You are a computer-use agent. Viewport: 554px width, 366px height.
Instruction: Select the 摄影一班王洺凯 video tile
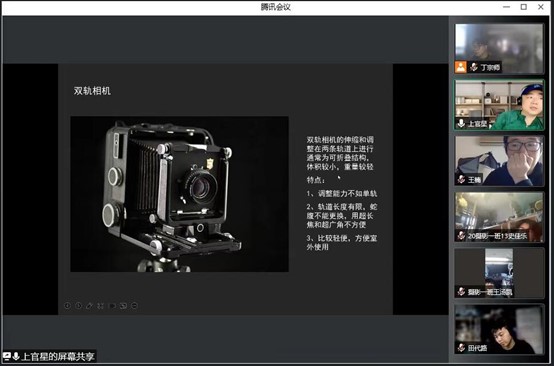tap(499, 273)
